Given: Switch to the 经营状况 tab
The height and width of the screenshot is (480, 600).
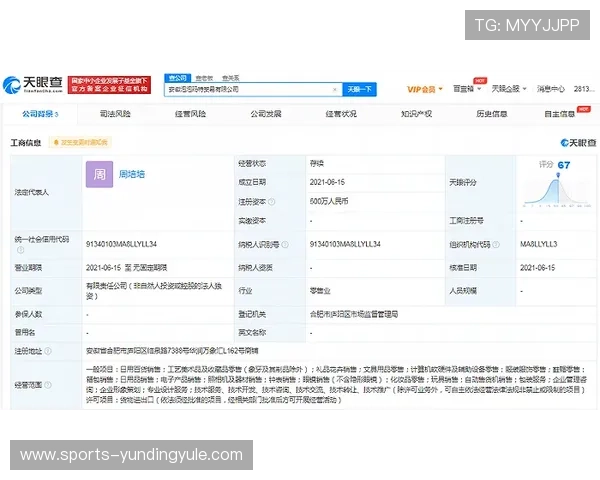Looking at the screenshot, I should click(x=341, y=114).
